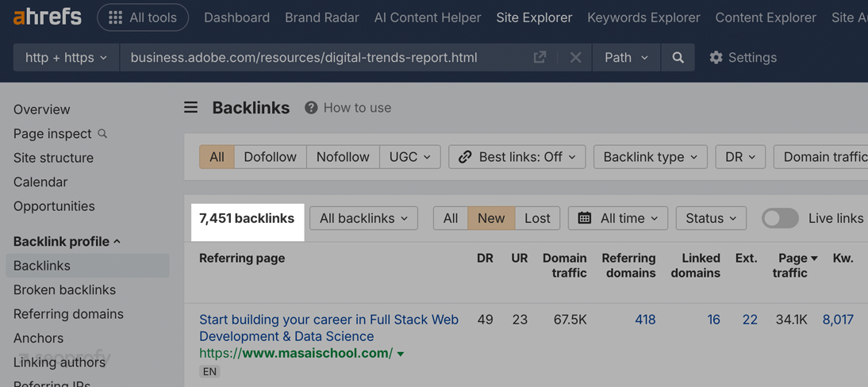Open target URL in new tab icon
Viewport: 868px width, 387px height.
pyautogui.click(x=540, y=57)
